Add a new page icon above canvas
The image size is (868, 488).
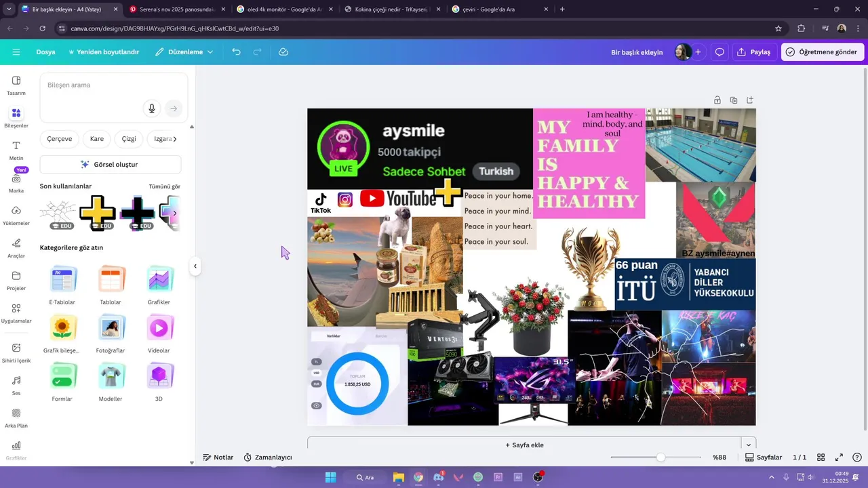click(x=750, y=100)
